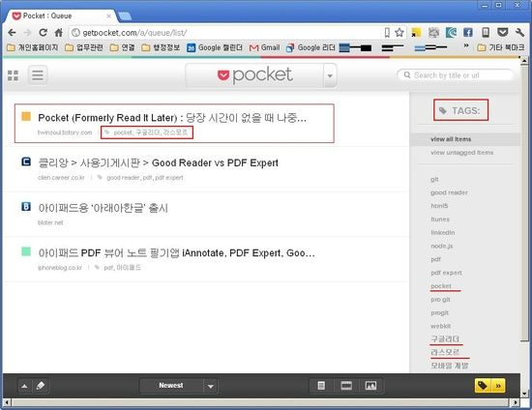This screenshot has width=532, height=410.
Task: Click the getpocket.com address bar
Action: pos(225,33)
